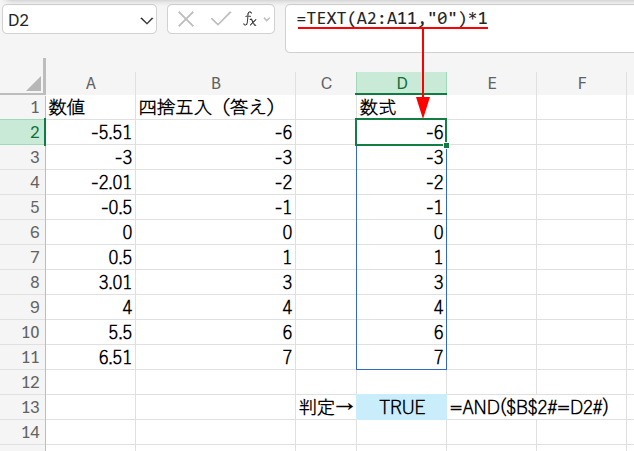Select column D header
The width and height of the screenshot is (634, 451).
401,83
